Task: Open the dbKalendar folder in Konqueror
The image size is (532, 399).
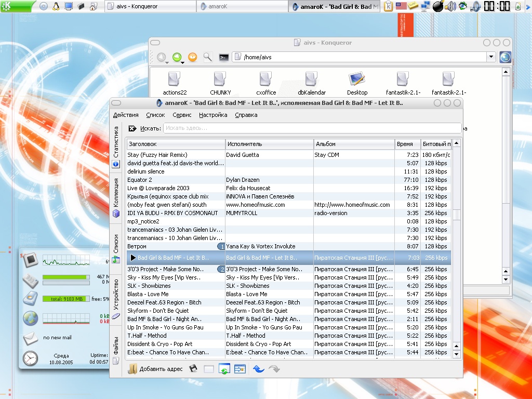Action: (312, 83)
